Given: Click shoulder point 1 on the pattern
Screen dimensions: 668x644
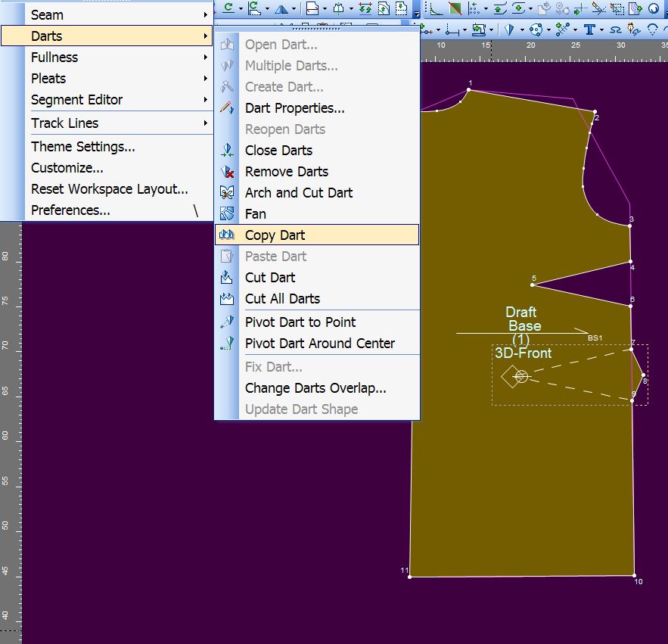Looking at the screenshot, I should click(x=468, y=89).
